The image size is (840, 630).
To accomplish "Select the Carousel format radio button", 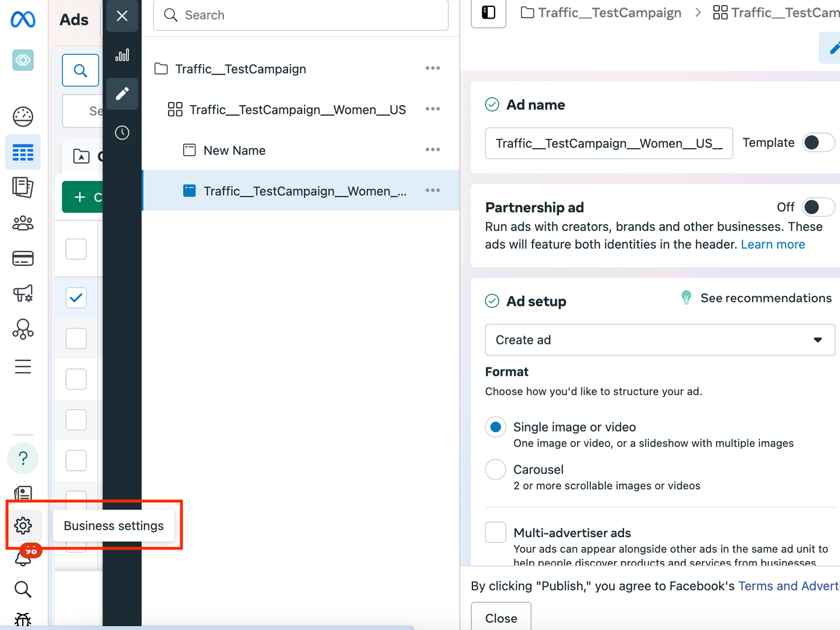I will click(x=495, y=470).
